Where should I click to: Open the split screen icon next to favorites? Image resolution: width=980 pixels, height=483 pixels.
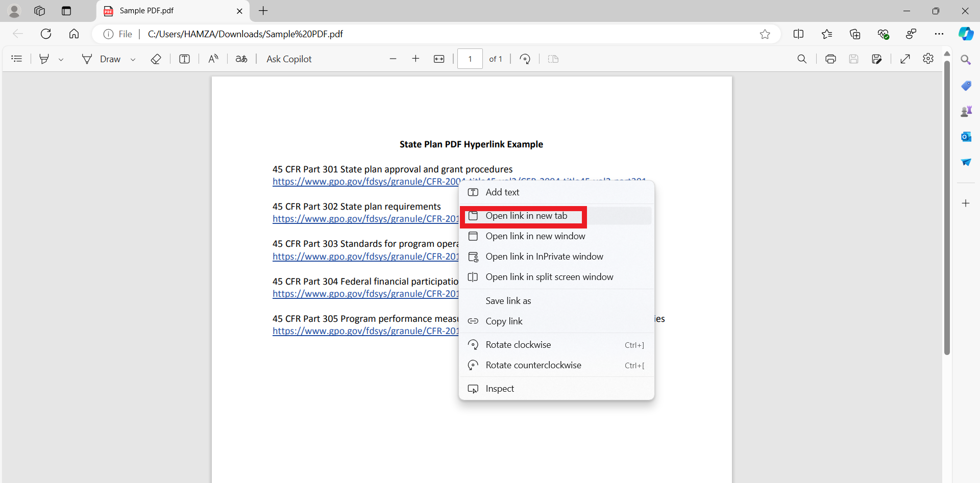tap(799, 34)
